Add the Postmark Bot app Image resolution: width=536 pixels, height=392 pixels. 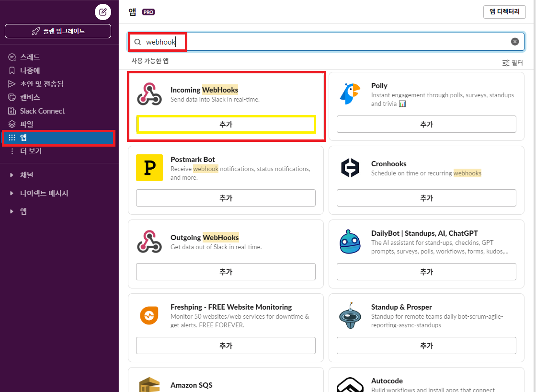(x=226, y=198)
